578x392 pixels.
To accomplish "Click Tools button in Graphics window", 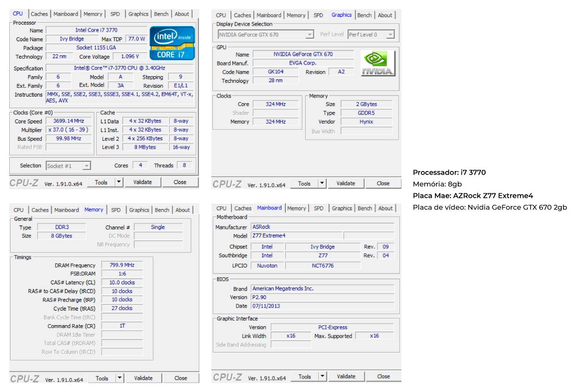I will 304,183.
